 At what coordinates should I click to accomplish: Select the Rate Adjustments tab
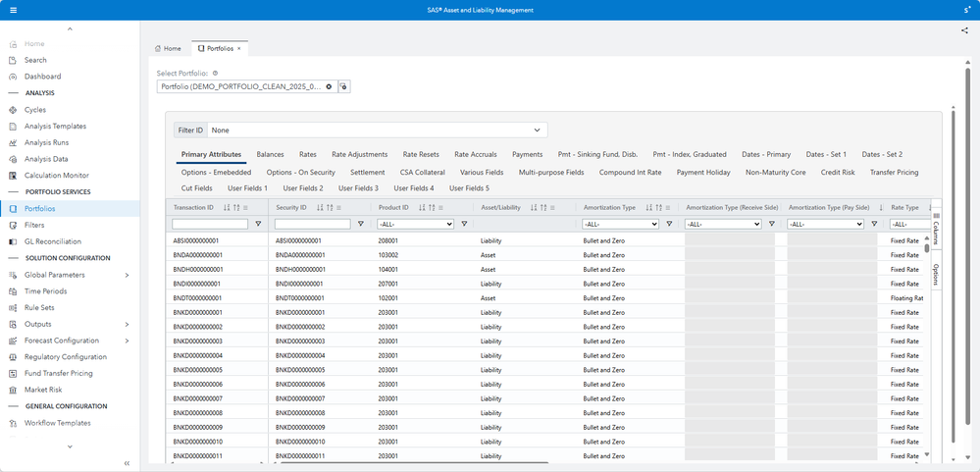coord(359,154)
